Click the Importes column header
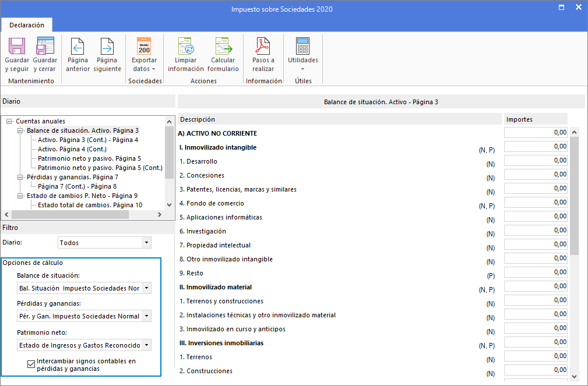Screen dimensions: 588x386 click(x=536, y=119)
